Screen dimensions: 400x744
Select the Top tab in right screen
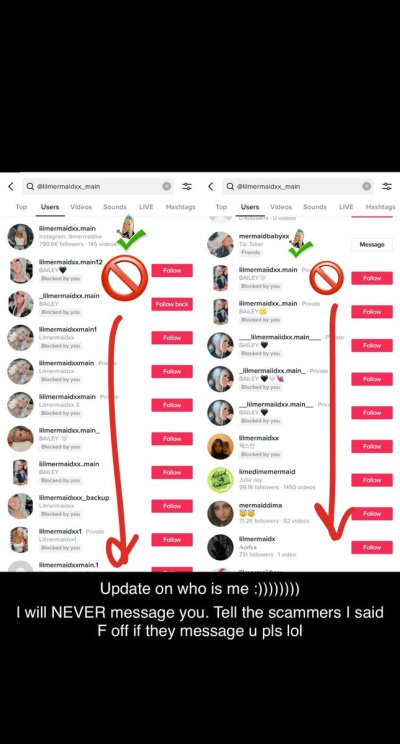point(221,207)
